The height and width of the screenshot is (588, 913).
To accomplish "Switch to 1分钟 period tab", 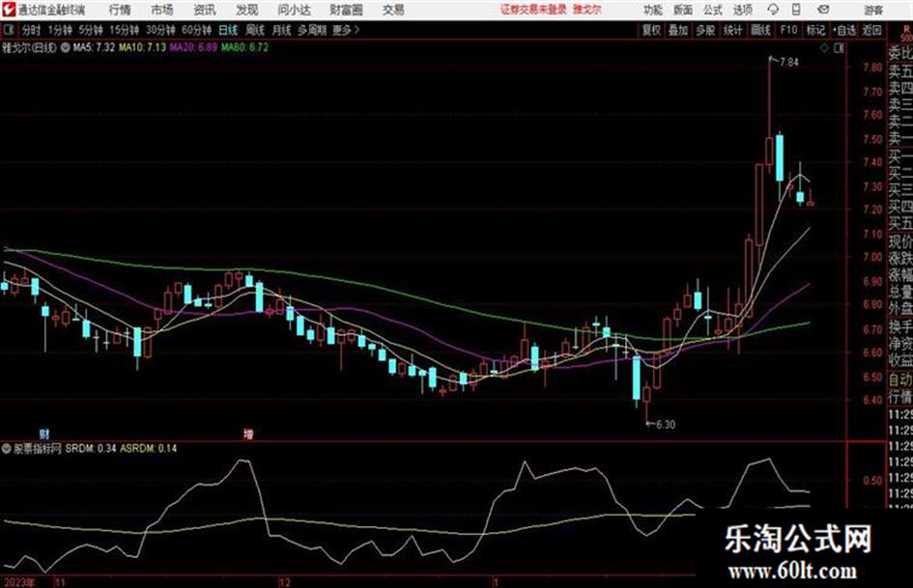I will pyautogui.click(x=60, y=30).
